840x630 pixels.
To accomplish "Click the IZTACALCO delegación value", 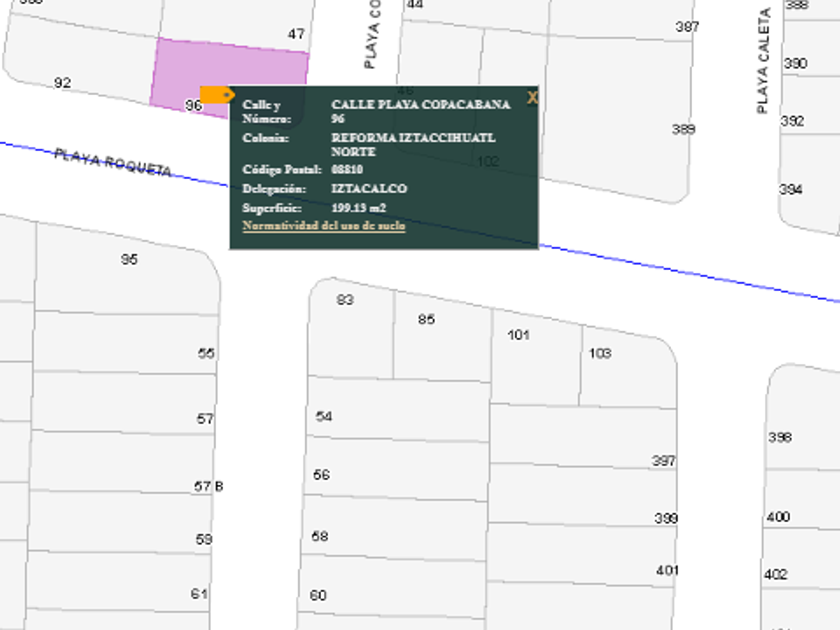I will pos(369,189).
